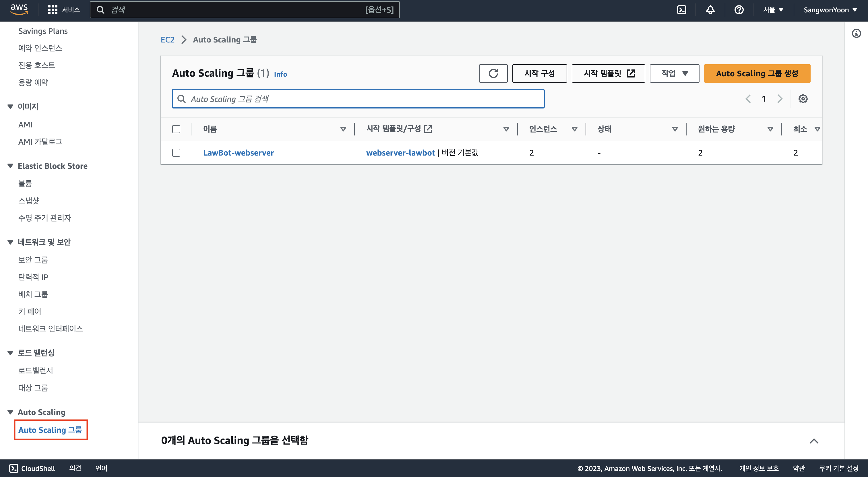Open the LawBot-webserver group link

click(x=238, y=153)
